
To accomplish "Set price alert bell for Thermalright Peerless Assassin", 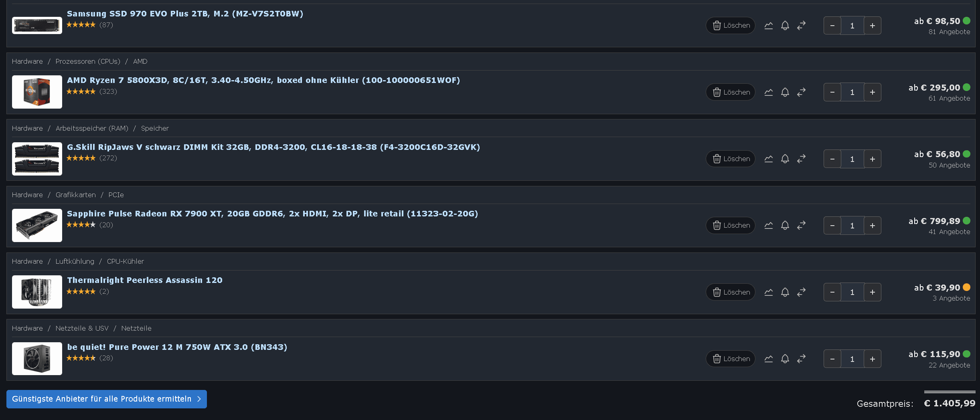I will (x=785, y=292).
